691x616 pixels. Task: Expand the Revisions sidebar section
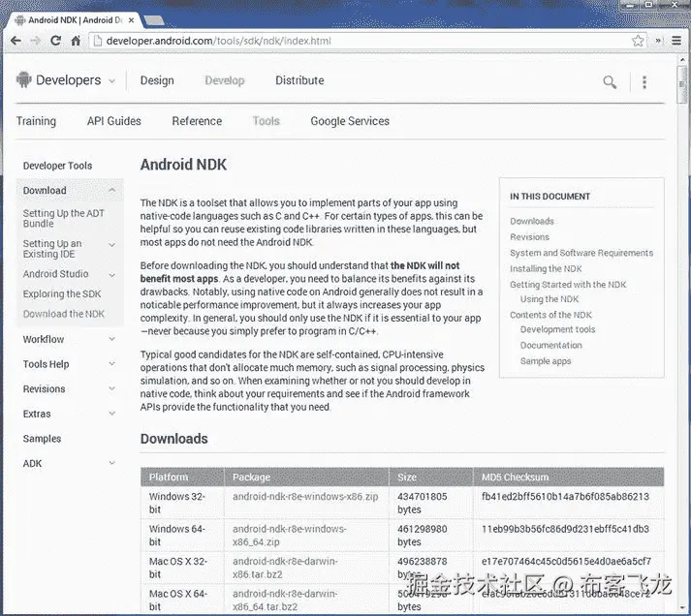[111, 388]
